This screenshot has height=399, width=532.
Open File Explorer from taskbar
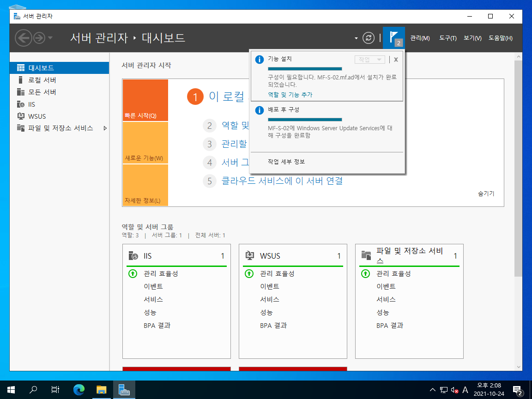pos(102,389)
